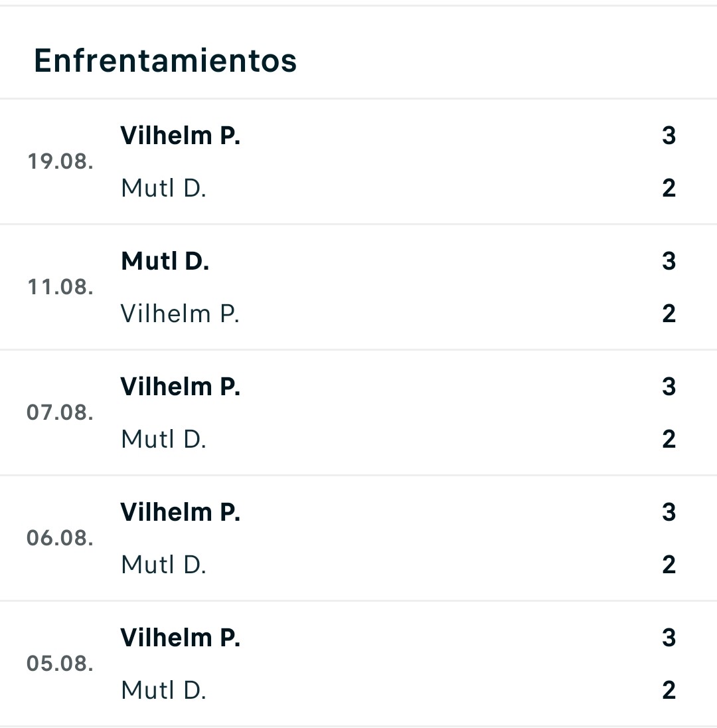Open the 06.08. match date
The image size is (717, 728).
click(60, 537)
